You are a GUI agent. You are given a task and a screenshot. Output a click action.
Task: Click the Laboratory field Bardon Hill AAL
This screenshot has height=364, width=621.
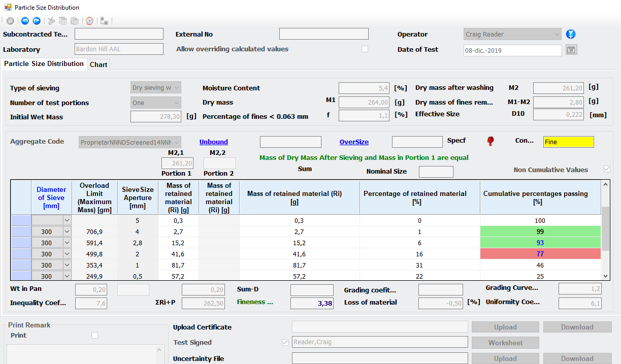119,49
